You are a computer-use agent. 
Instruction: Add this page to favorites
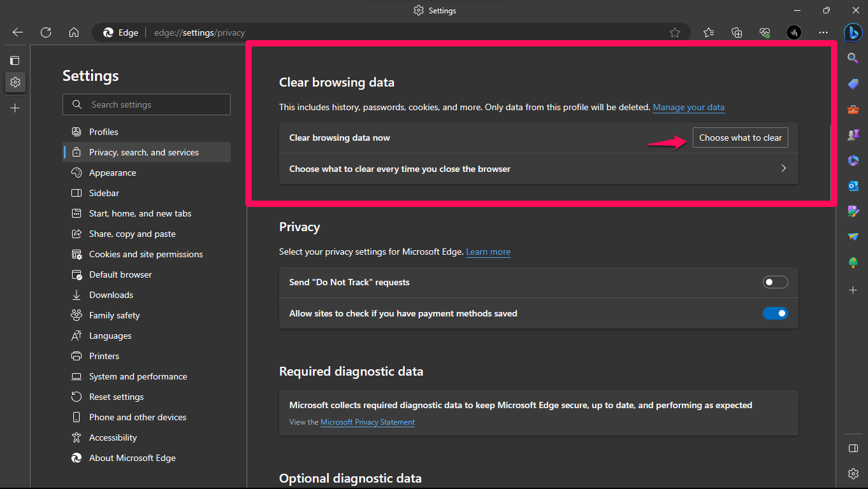(675, 32)
